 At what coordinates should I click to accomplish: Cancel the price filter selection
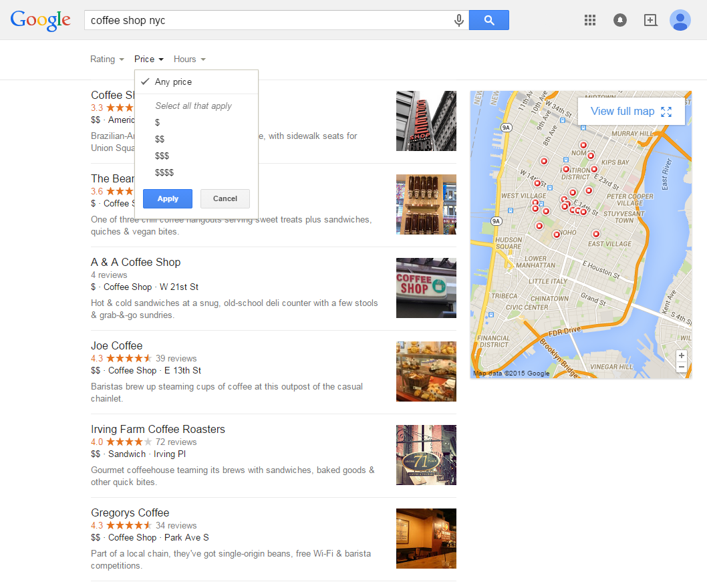pos(225,199)
